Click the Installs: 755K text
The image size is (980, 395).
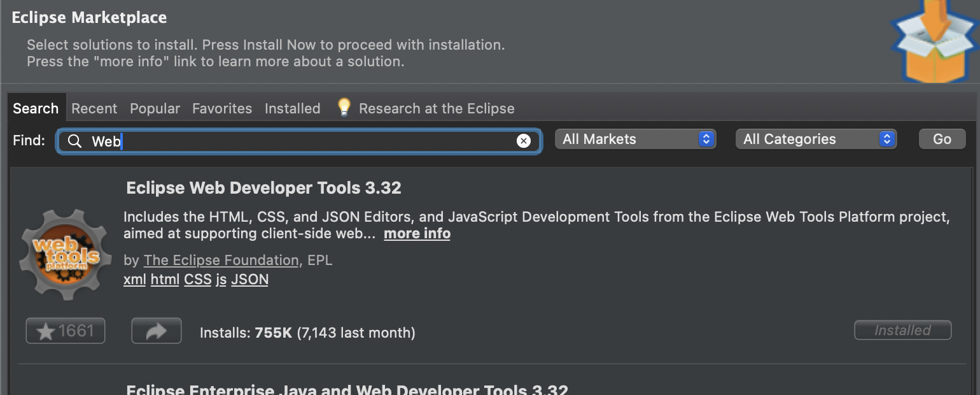(246, 333)
